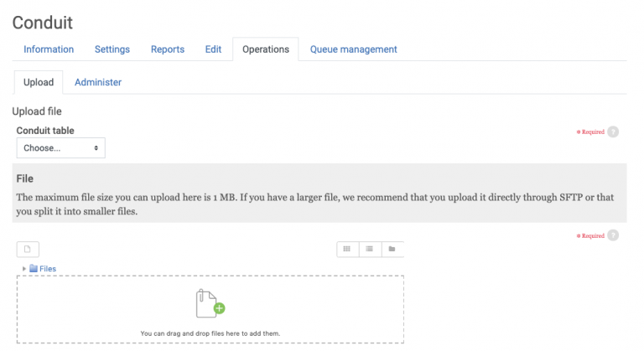The height and width of the screenshot is (351, 644).
Task: Click the Files folder link
Action: pos(48,268)
